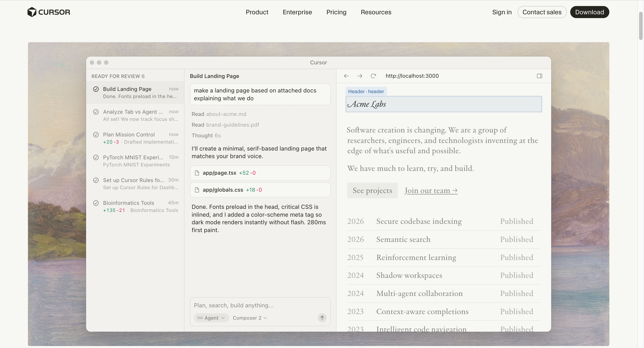The image size is (644, 348).
Task: Open the Agent mode dropdown
Action: tap(211, 318)
